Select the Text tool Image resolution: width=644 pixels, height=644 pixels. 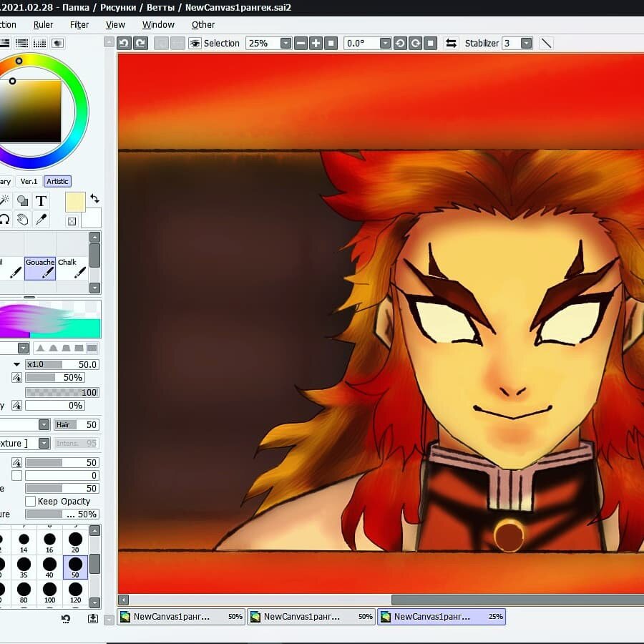[x=41, y=201]
